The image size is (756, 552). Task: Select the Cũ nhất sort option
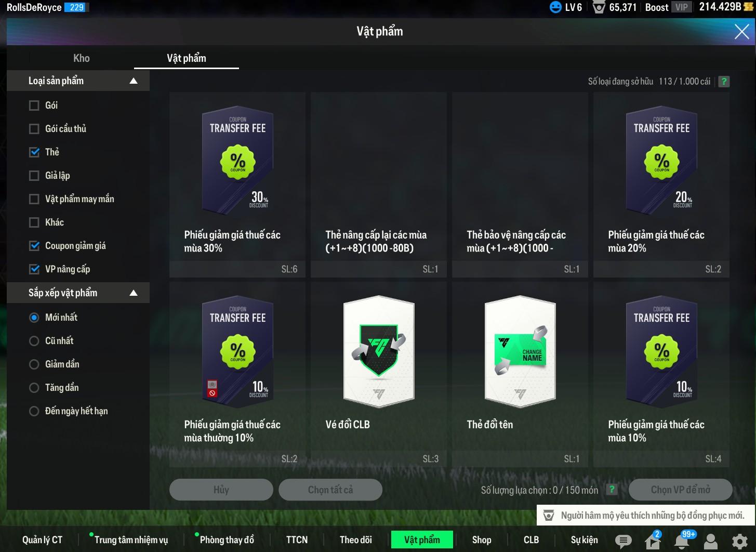[x=34, y=341]
